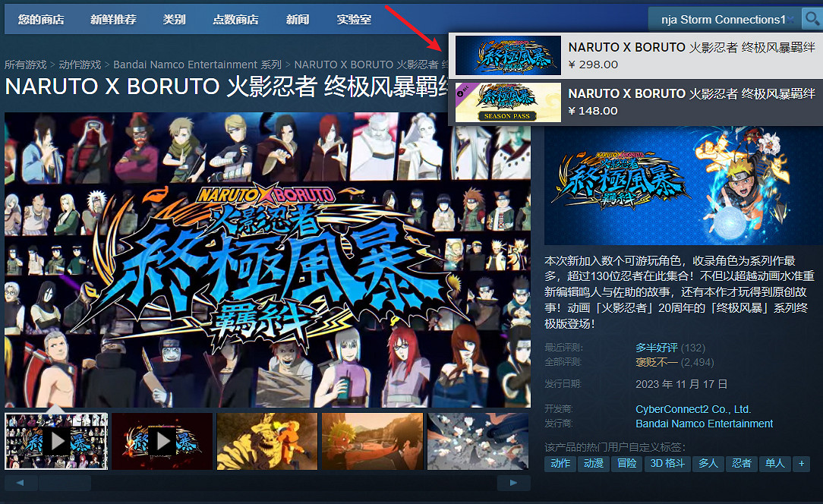The width and height of the screenshot is (823, 504).
Task: Open the 类别 categories menu
Action: [174, 20]
